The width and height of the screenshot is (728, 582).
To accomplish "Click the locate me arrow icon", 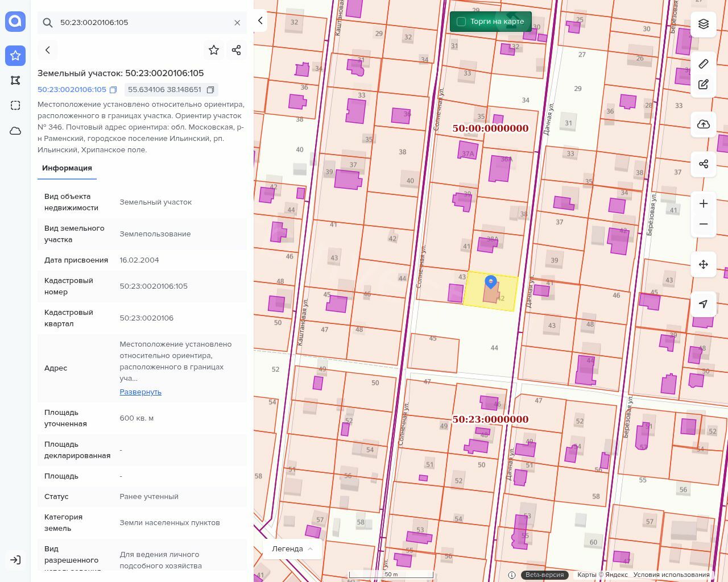I will pyautogui.click(x=704, y=304).
